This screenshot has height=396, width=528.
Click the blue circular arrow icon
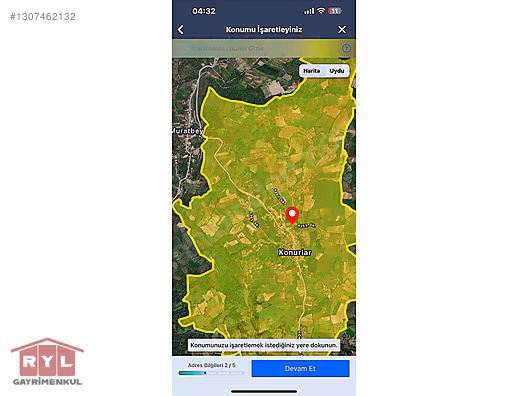point(346,48)
